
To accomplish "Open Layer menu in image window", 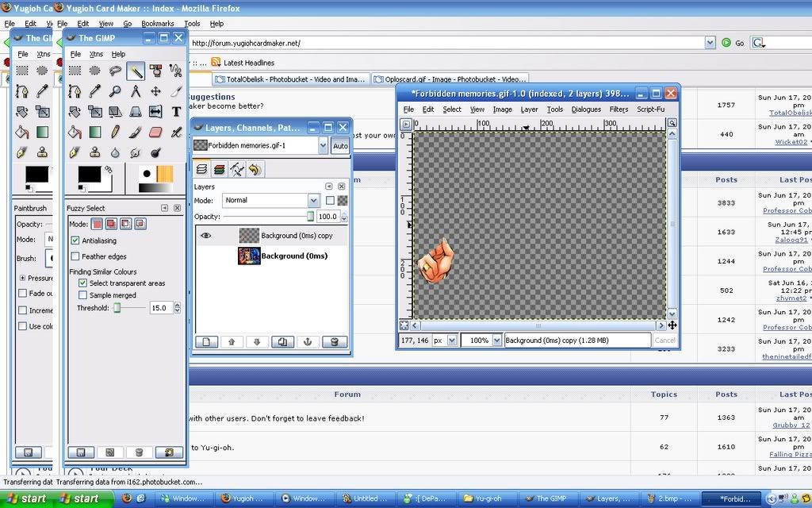I will [529, 110].
